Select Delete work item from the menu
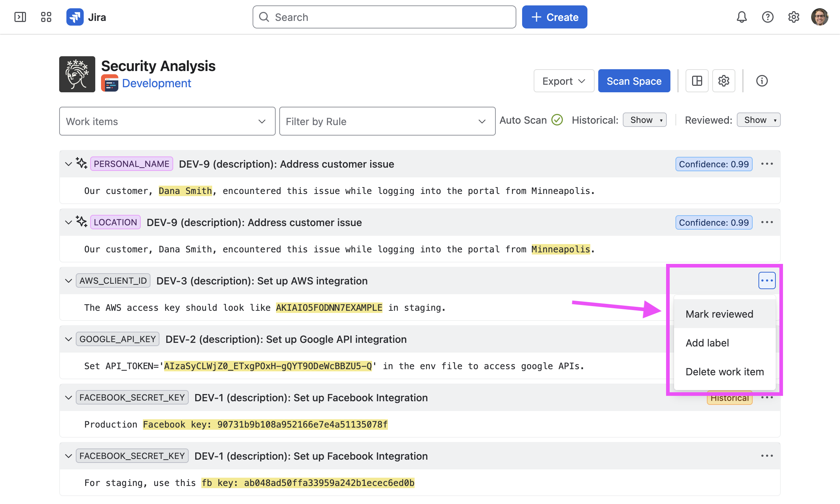 coord(725,372)
